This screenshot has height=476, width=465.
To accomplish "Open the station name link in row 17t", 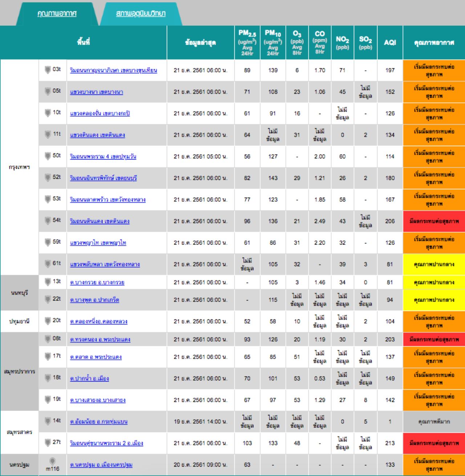I will (96, 357).
